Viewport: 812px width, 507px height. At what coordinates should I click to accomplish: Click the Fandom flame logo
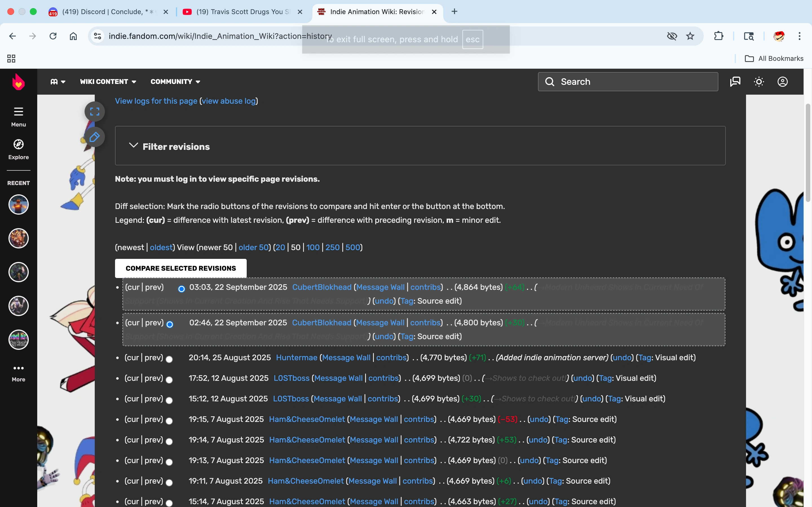(18, 82)
